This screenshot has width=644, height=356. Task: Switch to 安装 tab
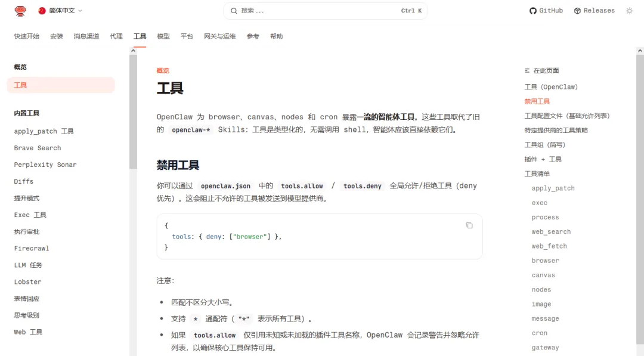click(x=57, y=36)
